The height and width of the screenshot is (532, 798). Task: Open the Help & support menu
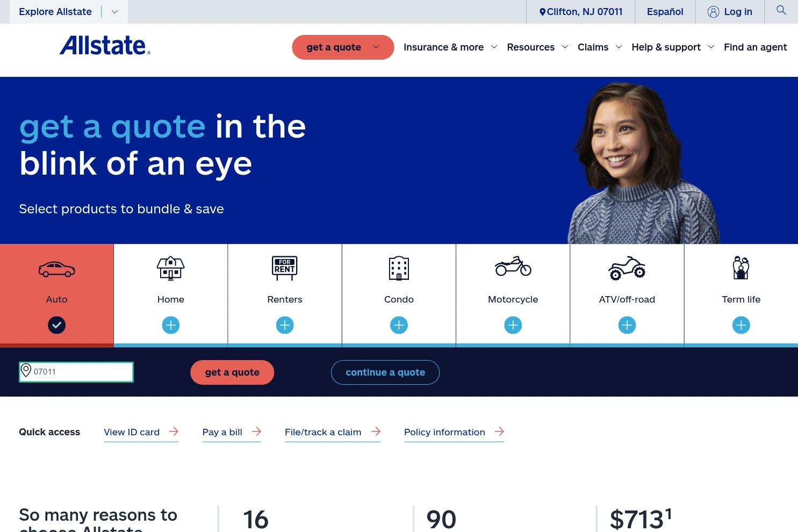666,47
